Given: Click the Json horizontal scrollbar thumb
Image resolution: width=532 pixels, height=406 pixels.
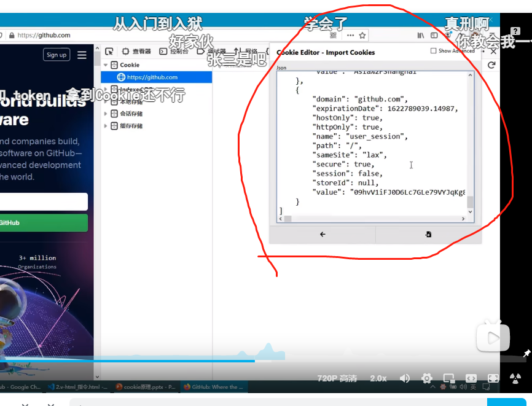Looking at the screenshot, I should point(288,219).
